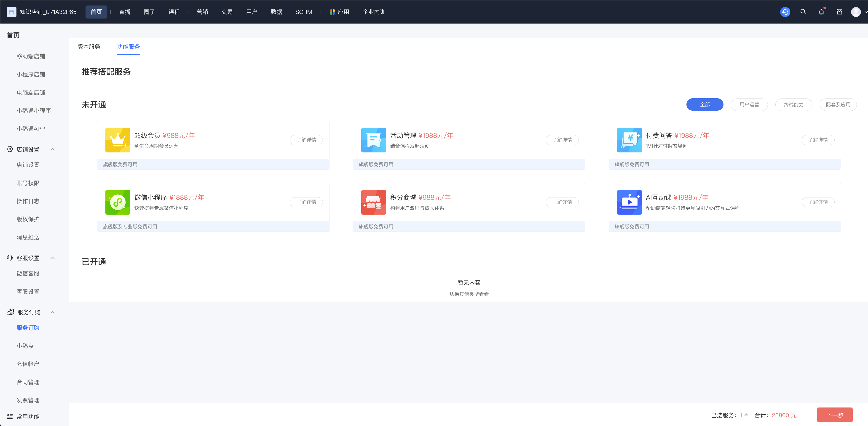This screenshot has height=426, width=868.
Task: Expand the selected services arrow
Action: click(746, 415)
